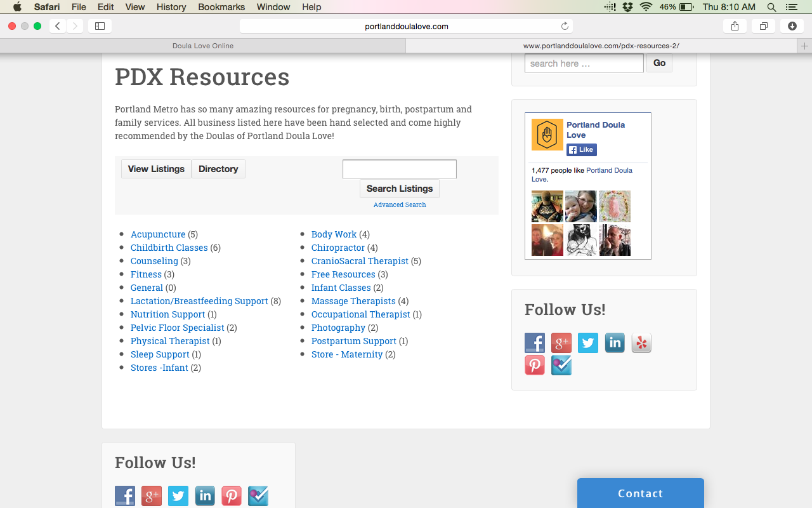The width and height of the screenshot is (812, 508).
Task: Click Portland Doula Love logo thumbnail
Action: [547, 135]
